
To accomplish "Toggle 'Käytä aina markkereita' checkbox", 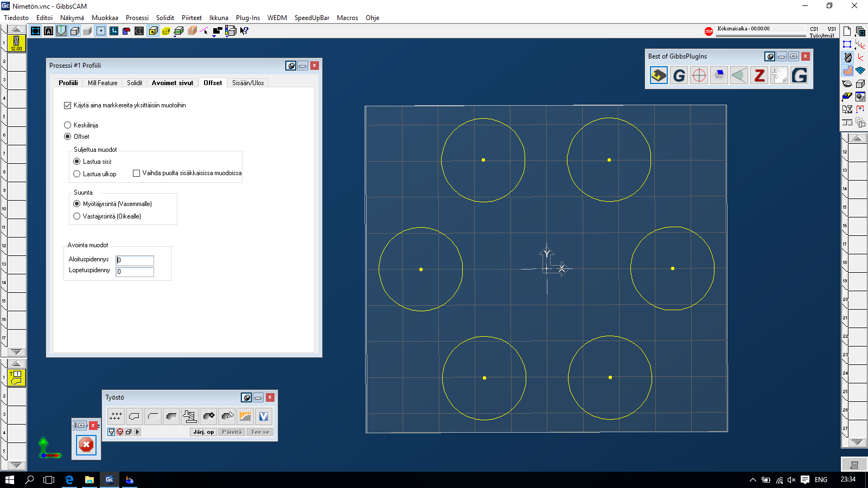I will pos(68,105).
